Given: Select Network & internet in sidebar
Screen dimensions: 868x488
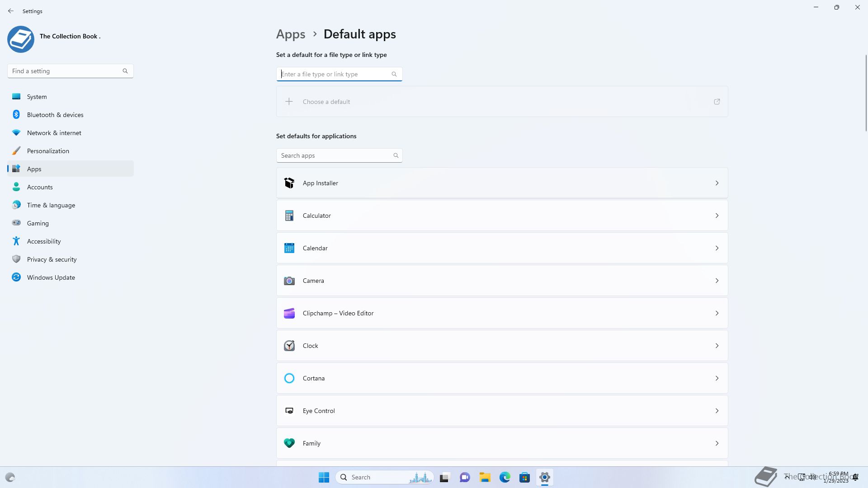Looking at the screenshot, I should tap(71, 133).
